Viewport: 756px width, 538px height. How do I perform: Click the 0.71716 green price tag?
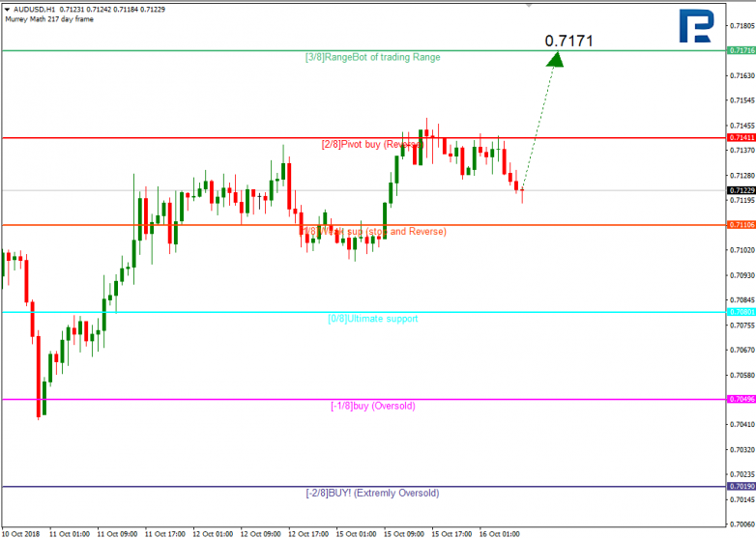coord(741,50)
